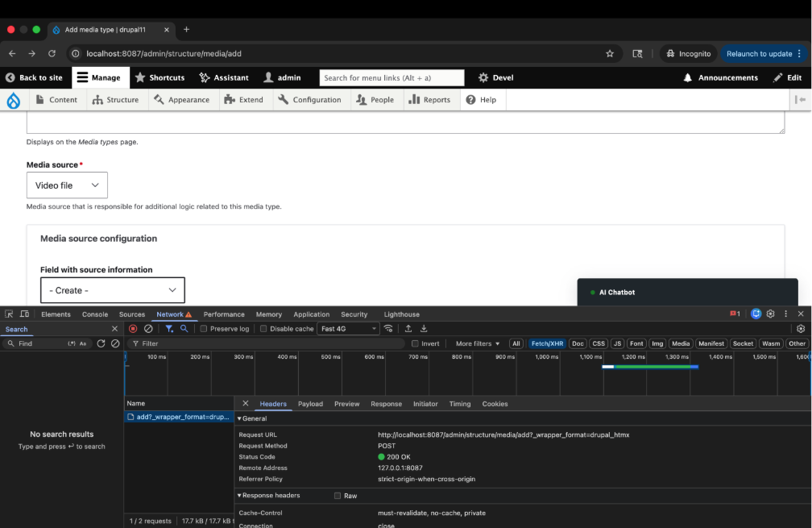Select the add?_wrapper_format request
This screenshot has height=528, width=812.
[178, 417]
